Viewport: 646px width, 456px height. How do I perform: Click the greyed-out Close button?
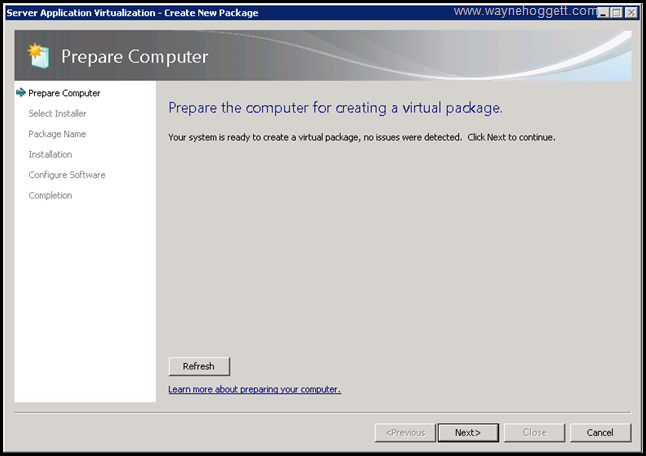coord(534,433)
